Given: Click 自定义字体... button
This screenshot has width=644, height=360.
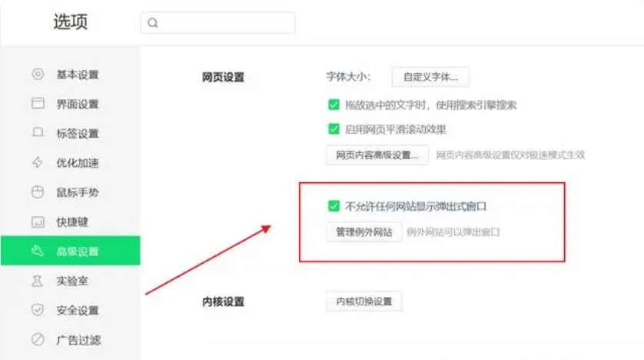Looking at the screenshot, I should tap(430, 77).
